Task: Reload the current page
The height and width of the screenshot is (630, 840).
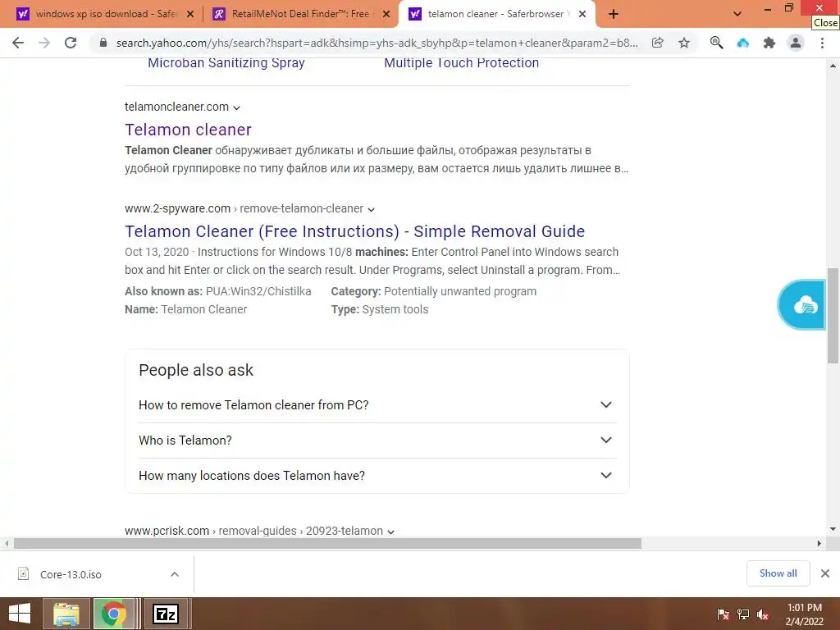Action: coord(71,43)
